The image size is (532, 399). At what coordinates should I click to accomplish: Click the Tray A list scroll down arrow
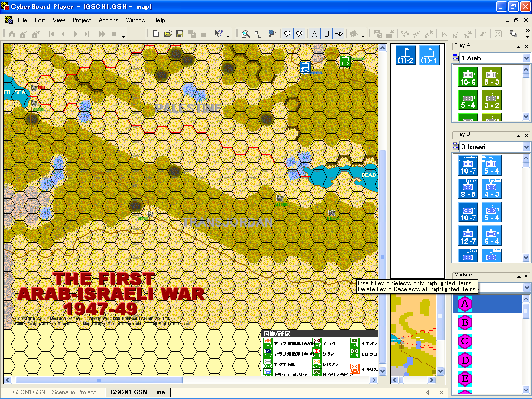526,117
